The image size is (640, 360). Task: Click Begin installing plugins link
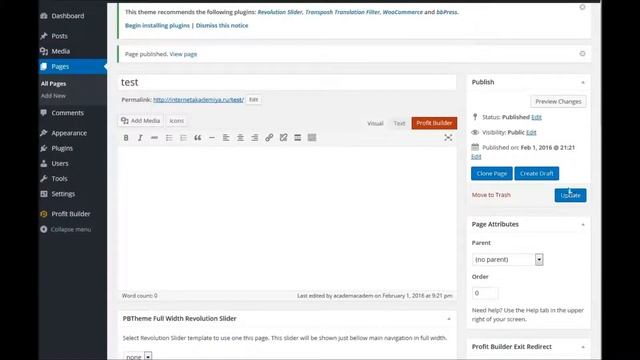[157, 25]
